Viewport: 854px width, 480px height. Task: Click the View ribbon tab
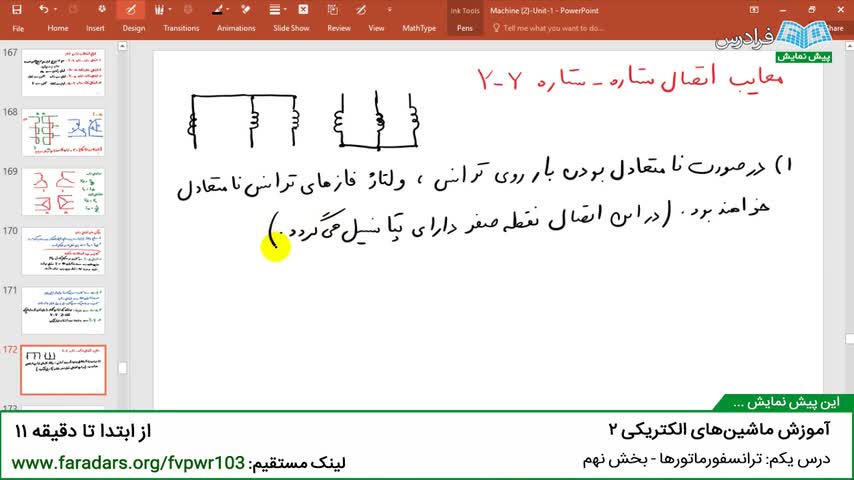click(376, 28)
